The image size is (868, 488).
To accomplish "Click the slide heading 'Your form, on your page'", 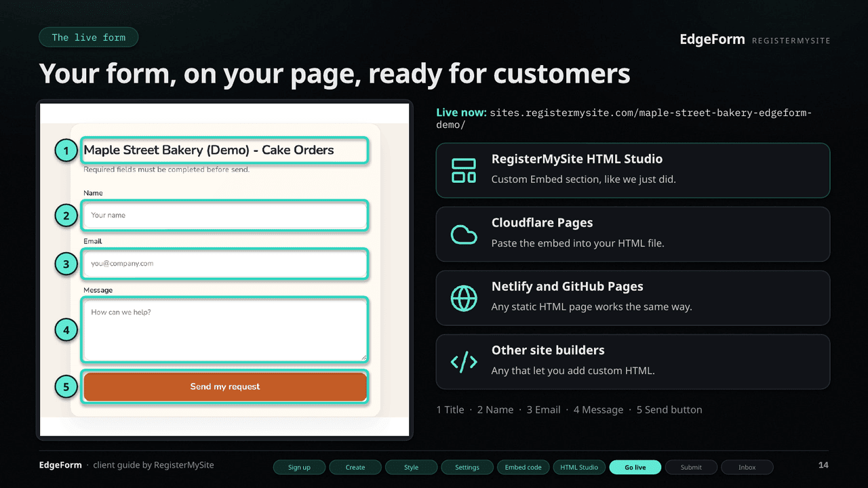I will [x=335, y=73].
